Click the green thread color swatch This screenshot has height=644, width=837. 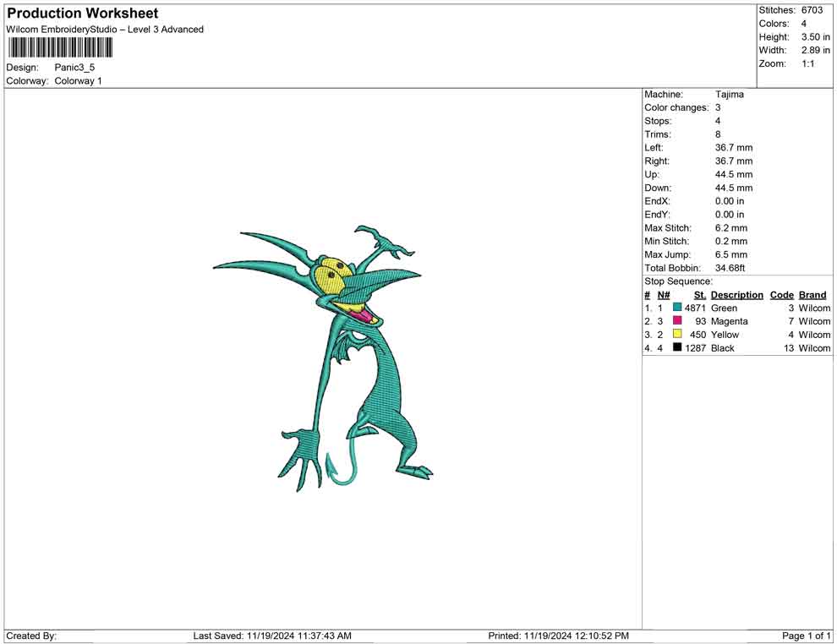[677, 308]
